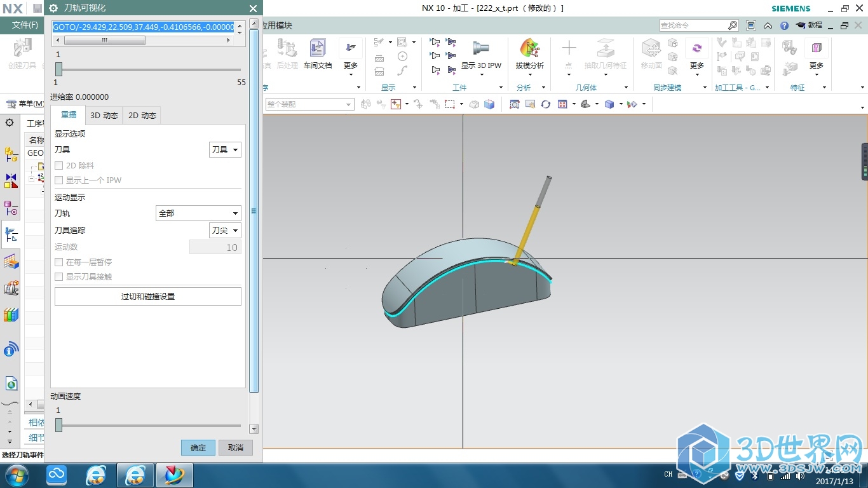Click the find command search magnifier

[733, 25]
